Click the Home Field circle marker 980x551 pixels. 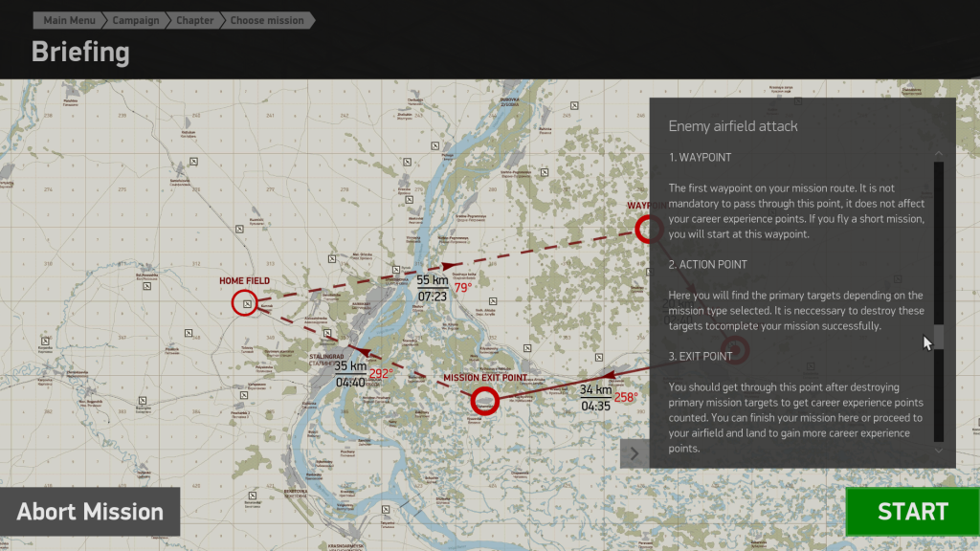(245, 304)
